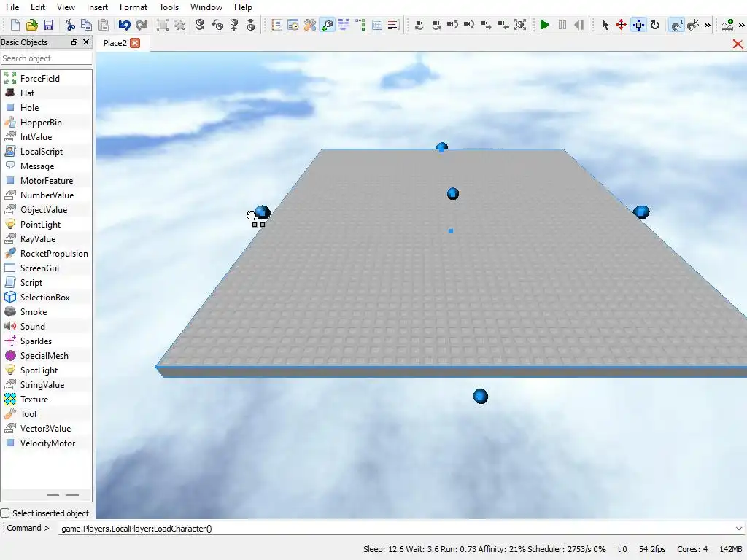
Task: Click the Ungroup selection icon
Action: pyautogui.click(x=179, y=25)
